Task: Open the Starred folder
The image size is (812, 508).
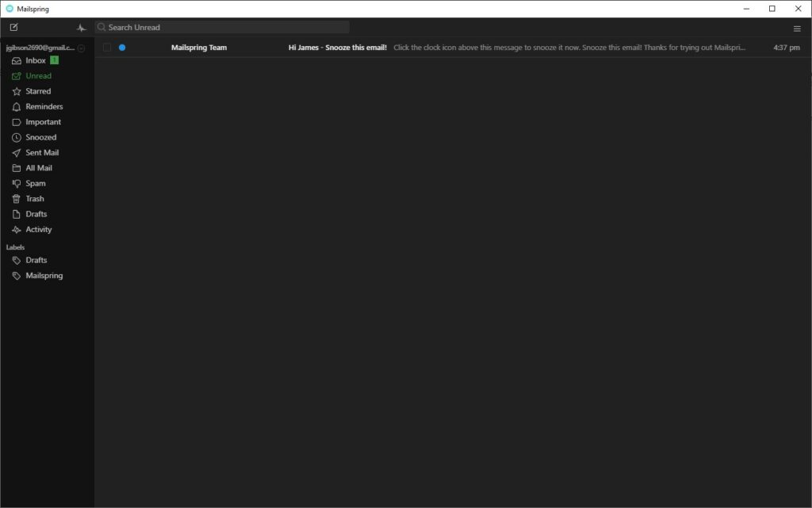Action: point(38,91)
